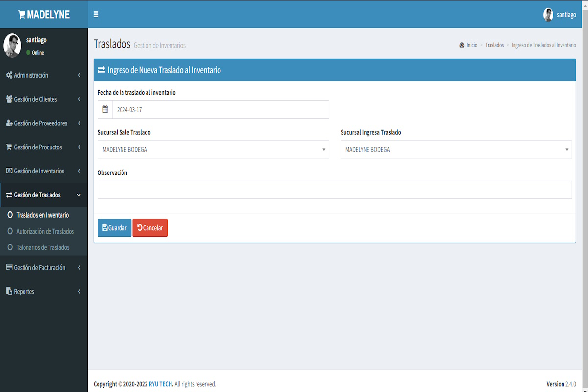
Task: Collapse the Gestión de Traslados menu
Action: pos(43,195)
